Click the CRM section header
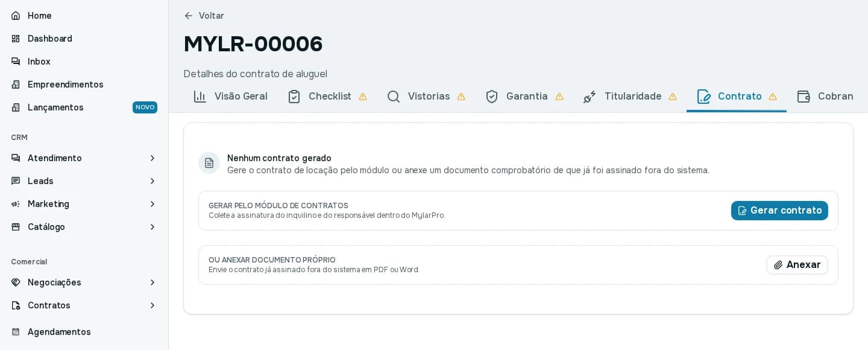Viewport: 868px width, 350px height. 19,138
